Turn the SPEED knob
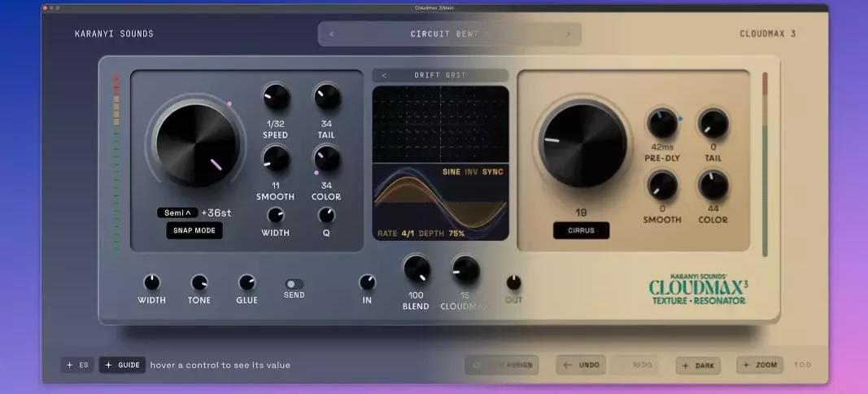This screenshot has height=394, width=868. tap(276, 97)
